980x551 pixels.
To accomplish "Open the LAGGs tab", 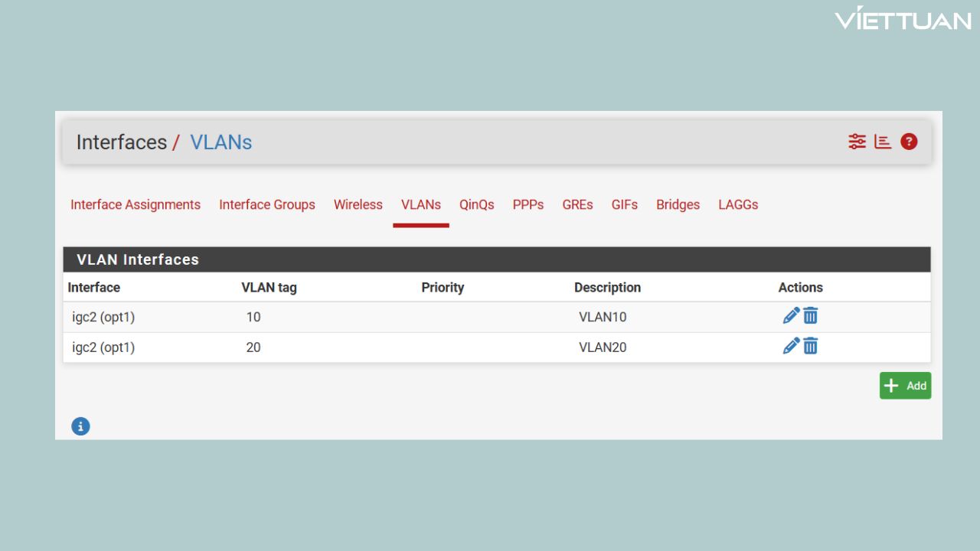I will 737,204.
